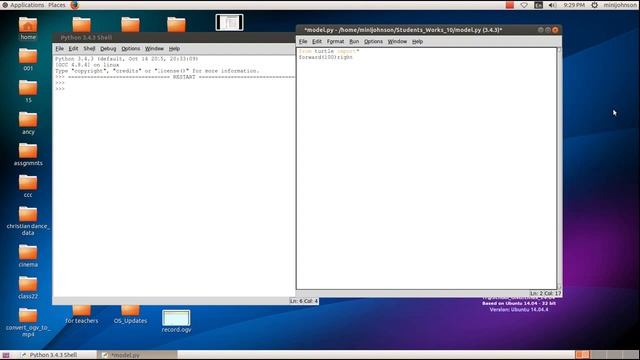Click the red recording indicator in tray
This screenshot has height=360, width=640.
510,5
